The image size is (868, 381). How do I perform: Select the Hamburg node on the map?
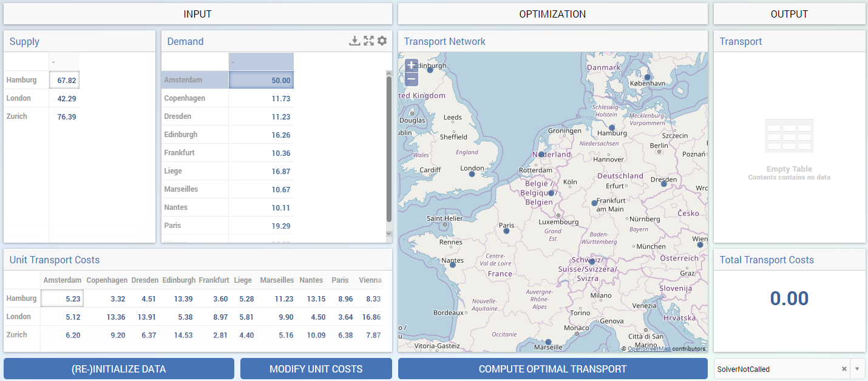612,128
